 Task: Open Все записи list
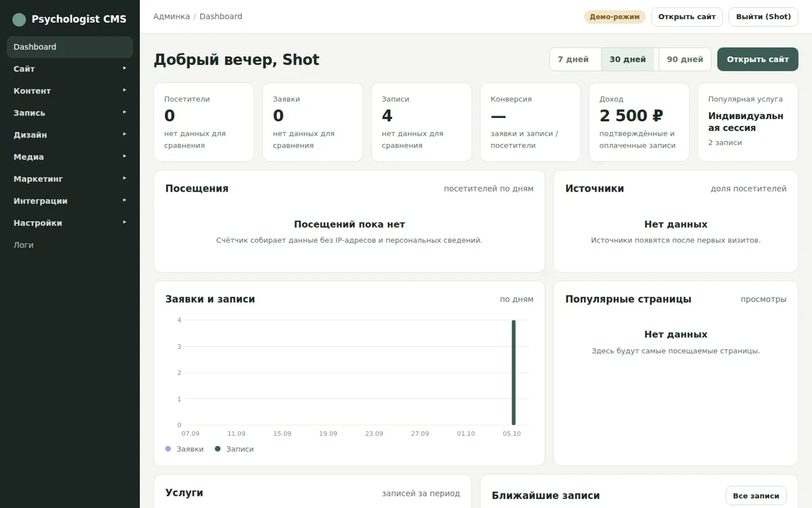756,496
